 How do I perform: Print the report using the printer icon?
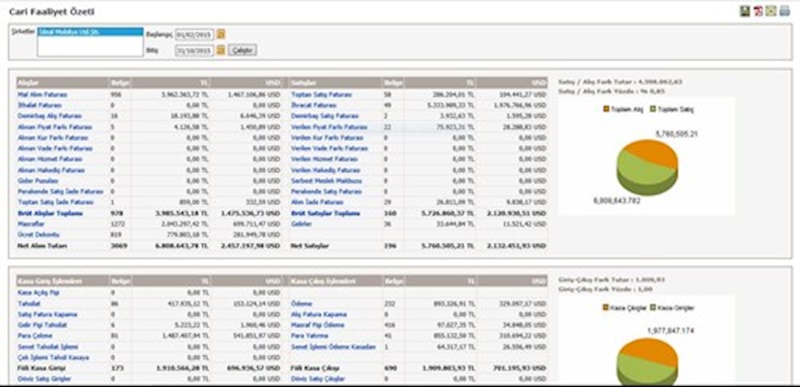(x=784, y=11)
